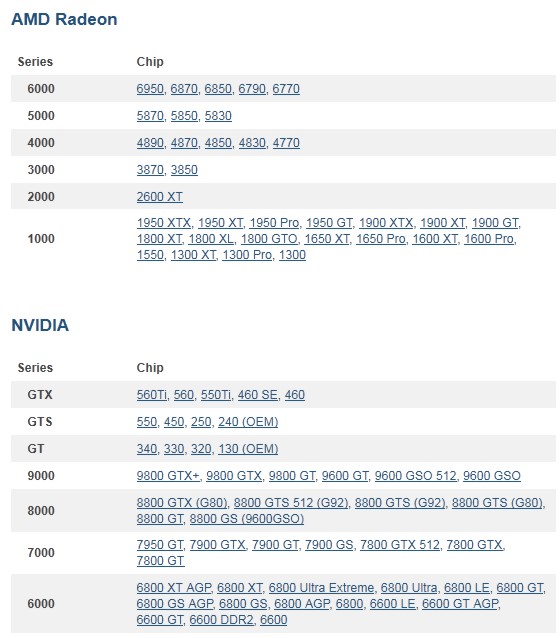The height and width of the screenshot is (638, 560).
Task: Select the 8800 GTX (G80) link
Action: (x=182, y=503)
